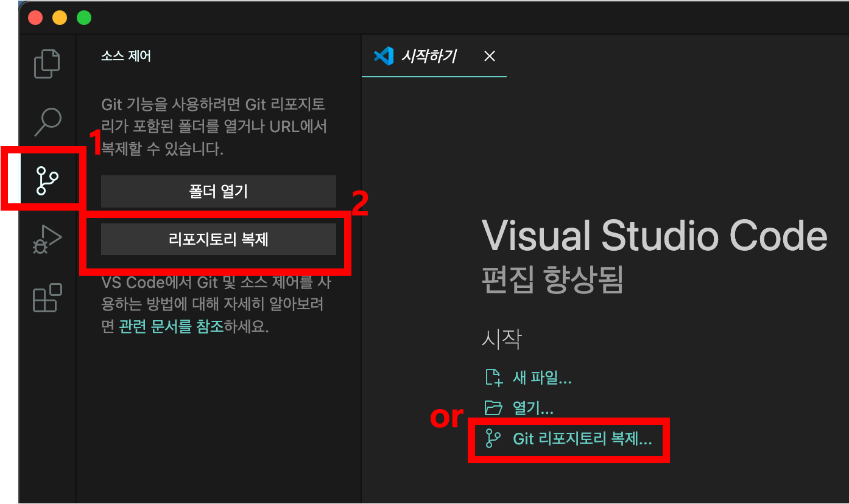
Task: Open the Run and Debug view icon
Action: tap(47, 239)
